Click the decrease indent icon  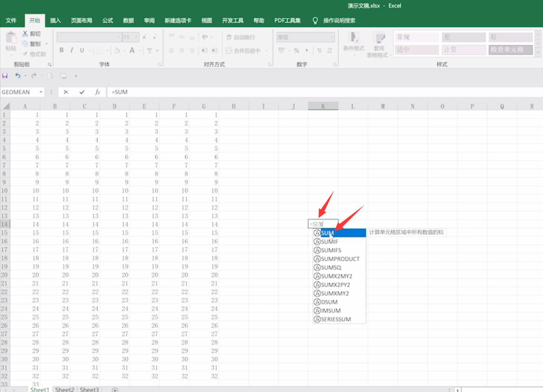point(204,50)
